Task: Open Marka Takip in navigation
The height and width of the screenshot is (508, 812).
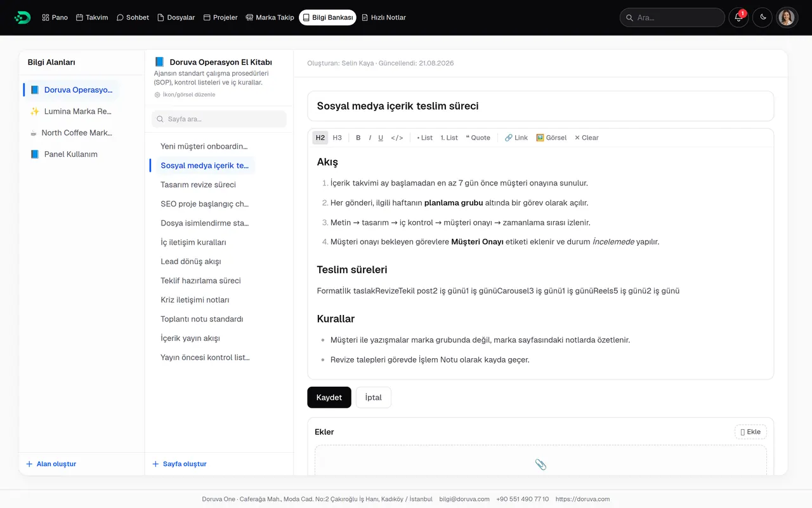Action: click(x=270, y=18)
